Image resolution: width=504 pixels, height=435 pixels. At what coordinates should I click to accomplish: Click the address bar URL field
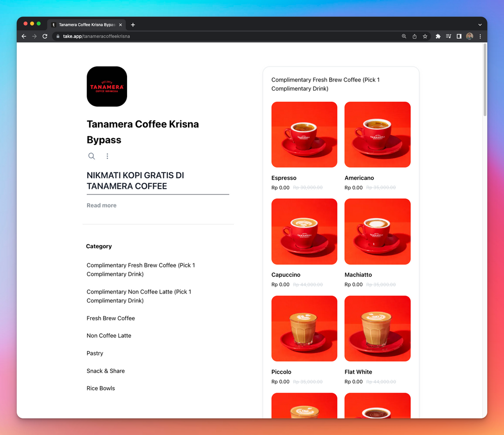(225, 36)
